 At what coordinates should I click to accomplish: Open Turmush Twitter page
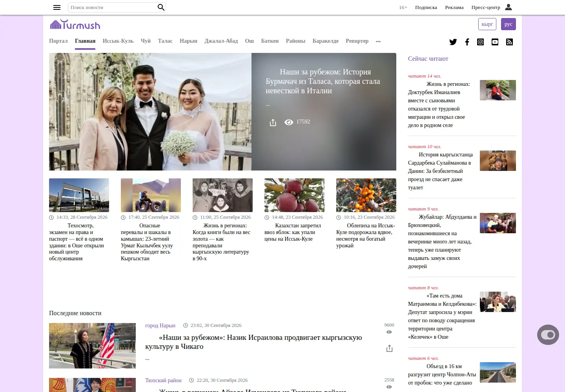[x=453, y=42]
